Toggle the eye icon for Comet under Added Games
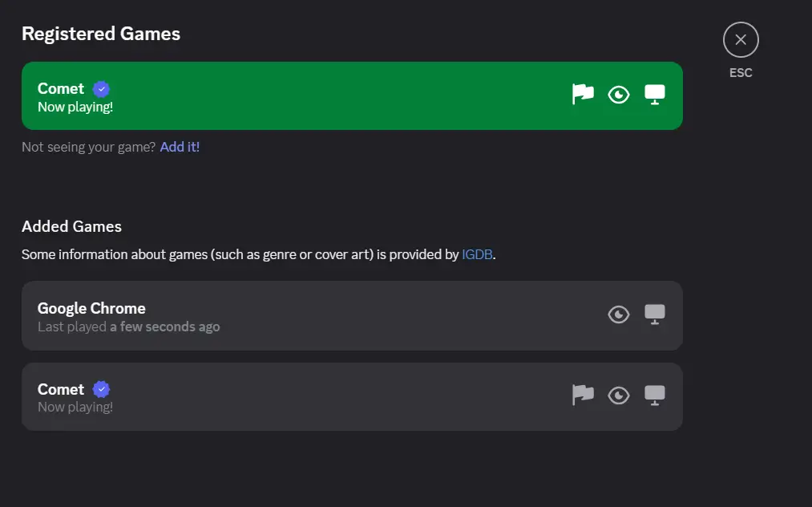Viewport: 812px width, 507px height. (x=619, y=395)
